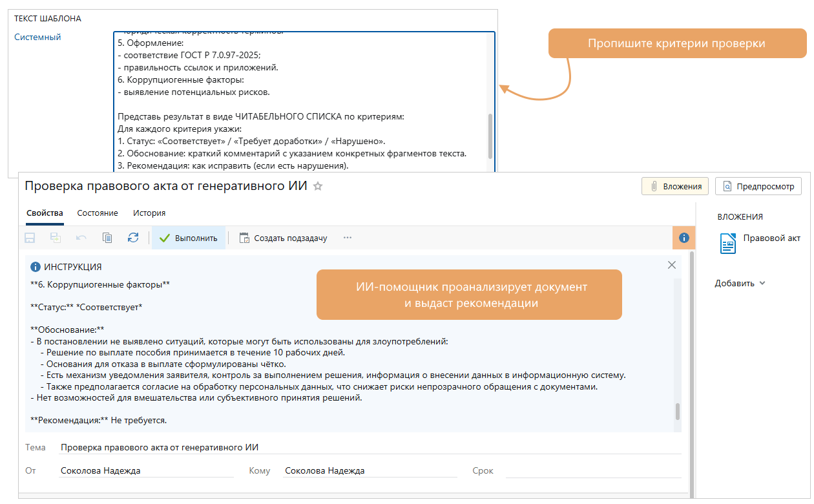Click the instruction panel vertical scrollbar
Screen dimensions: 814x504
pos(678,411)
